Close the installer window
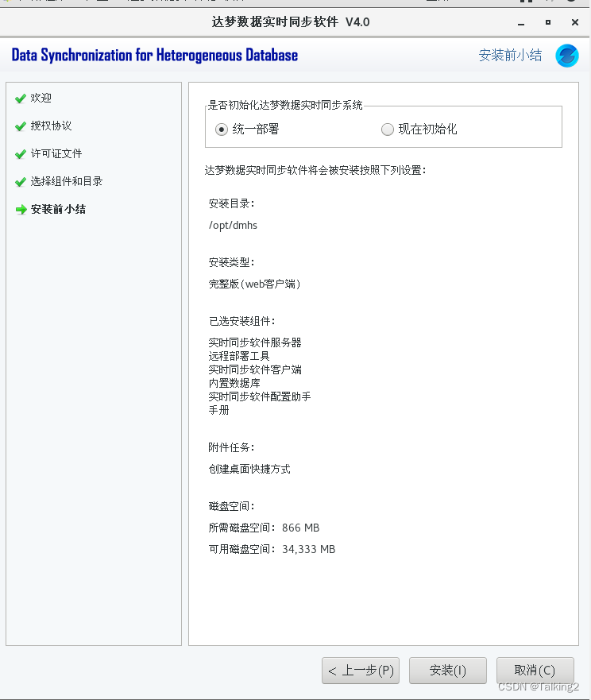The image size is (591, 700). coord(575,22)
